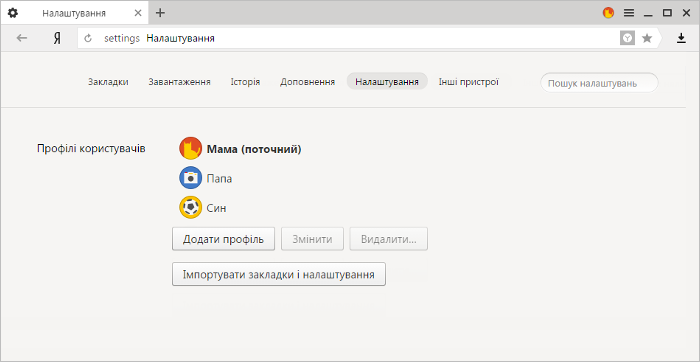700x362 pixels.
Task: Open a new tab with plus button
Action: coord(160,13)
